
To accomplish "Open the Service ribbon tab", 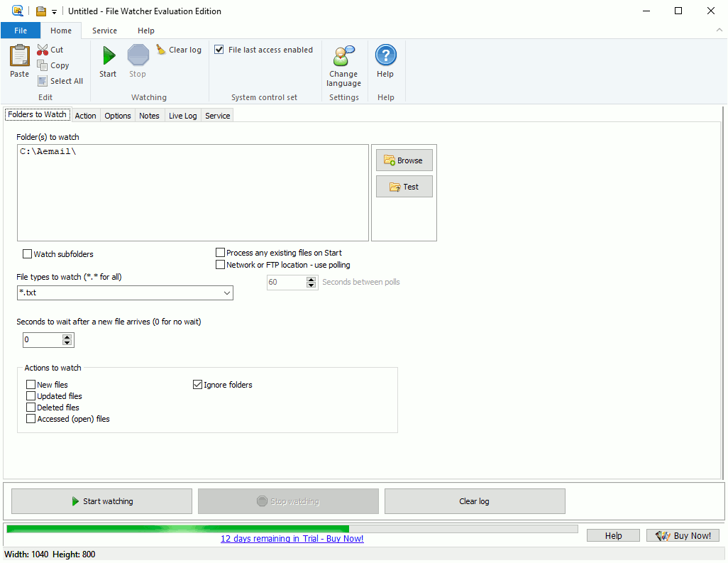I will click(x=104, y=31).
